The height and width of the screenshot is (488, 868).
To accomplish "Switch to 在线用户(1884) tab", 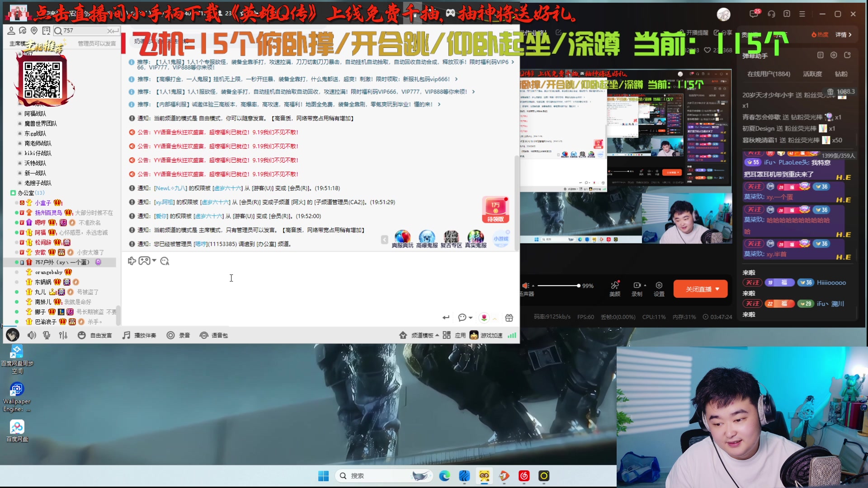I will 769,74.
